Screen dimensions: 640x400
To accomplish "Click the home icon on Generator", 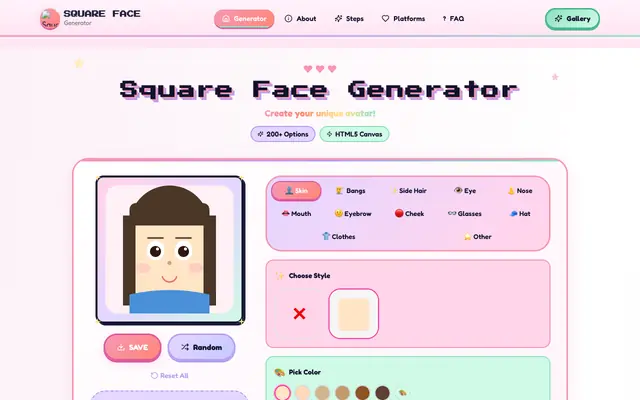I will pos(226,18).
